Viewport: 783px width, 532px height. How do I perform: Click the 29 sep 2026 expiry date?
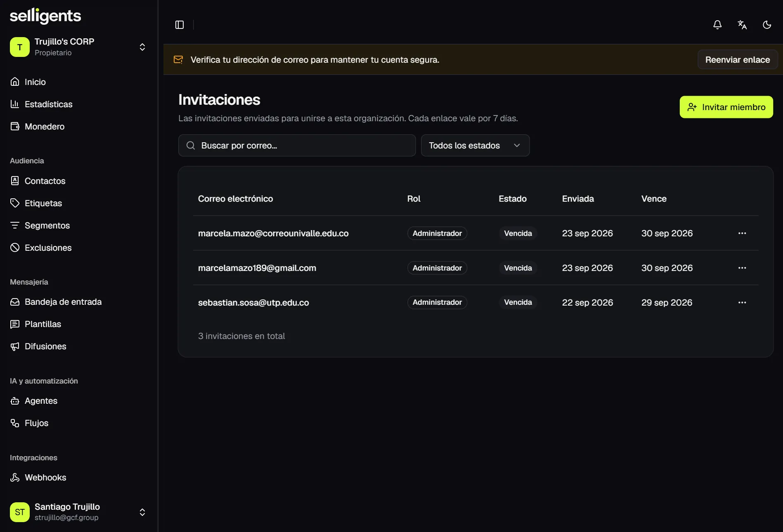coord(667,303)
